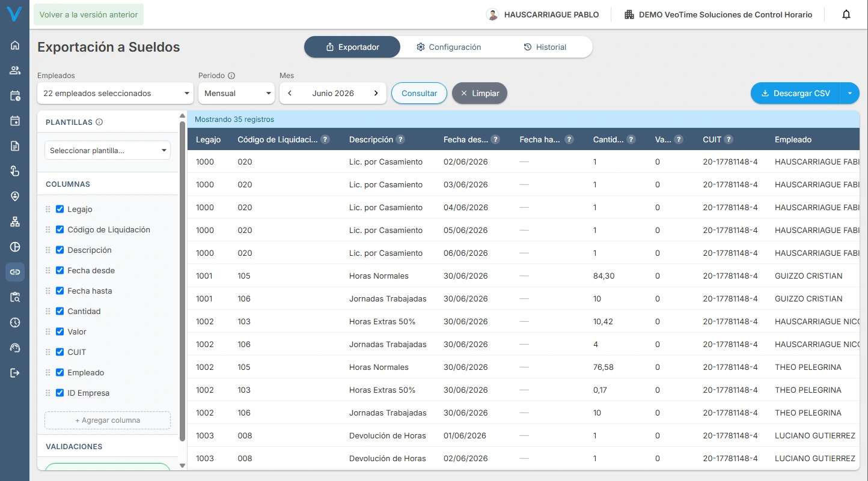The image size is (868, 481).
Task: Uncheck the CUIT column checkbox
Action: [60, 352]
